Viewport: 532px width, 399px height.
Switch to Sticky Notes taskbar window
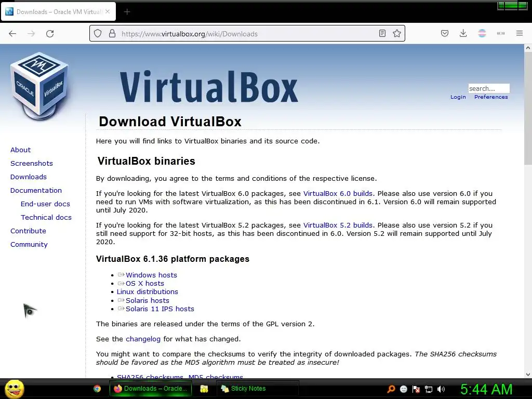(x=258, y=389)
